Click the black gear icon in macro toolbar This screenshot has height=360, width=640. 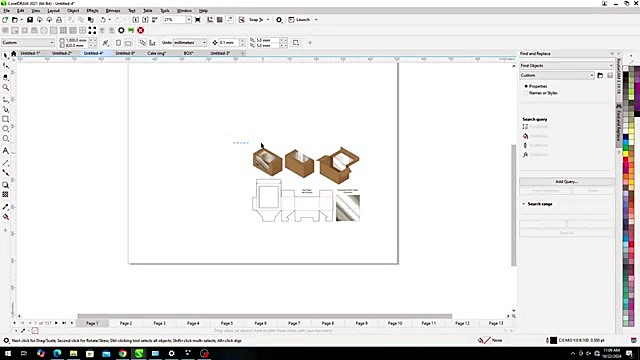[x=121, y=30]
